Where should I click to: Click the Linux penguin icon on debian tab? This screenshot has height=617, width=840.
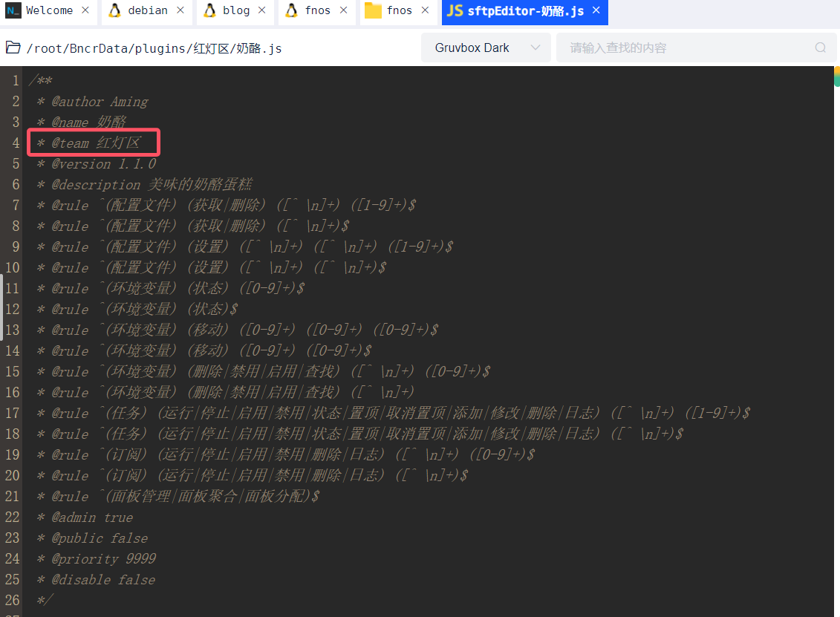pyautogui.click(x=114, y=10)
